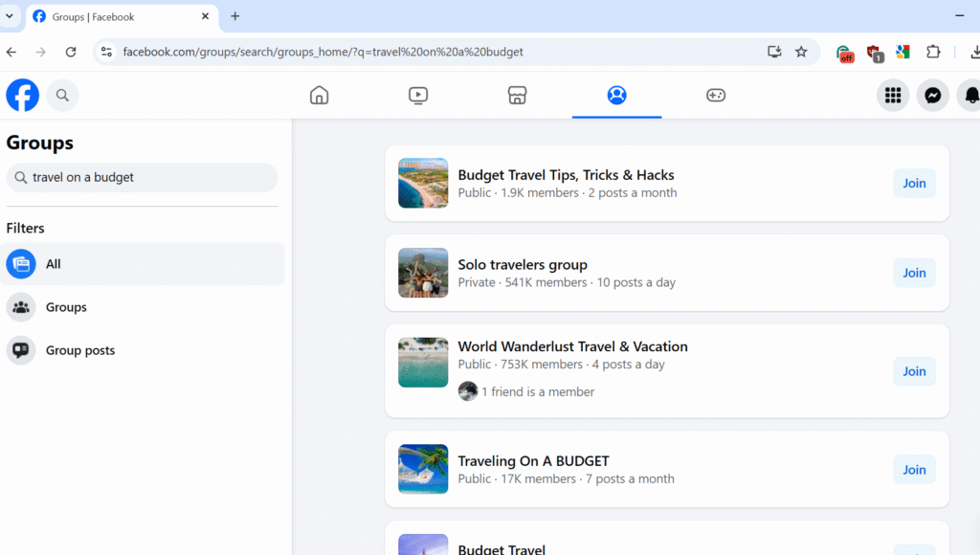The height and width of the screenshot is (555, 980).
Task: Open Budget Travel Tips, Tricks & Hacks title
Action: (566, 175)
